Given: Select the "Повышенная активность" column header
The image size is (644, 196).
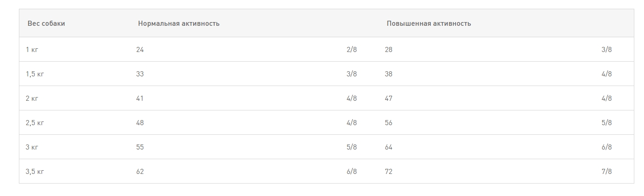Looking at the screenshot, I should pyautogui.click(x=429, y=23).
